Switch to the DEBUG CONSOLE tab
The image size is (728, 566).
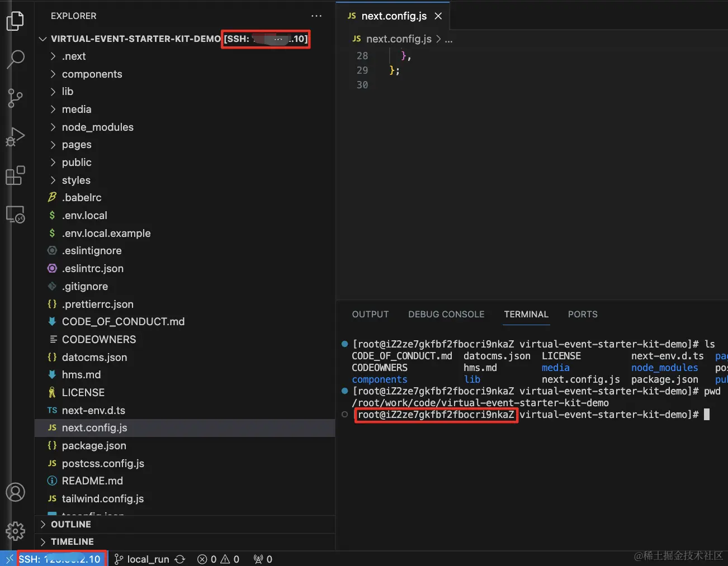(x=446, y=315)
